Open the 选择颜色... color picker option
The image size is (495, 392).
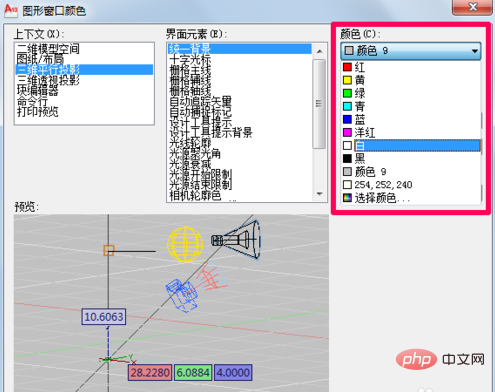pyautogui.click(x=411, y=198)
